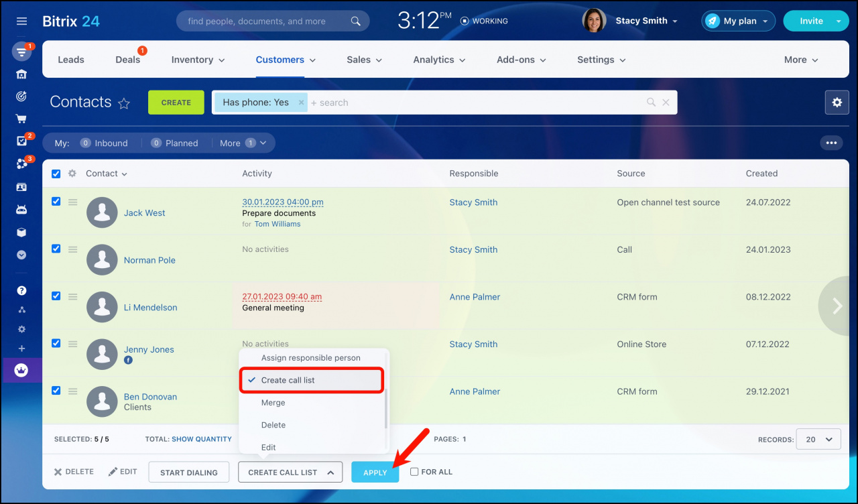Click the APPLY button
This screenshot has height=504, width=858.
(375, 472)
